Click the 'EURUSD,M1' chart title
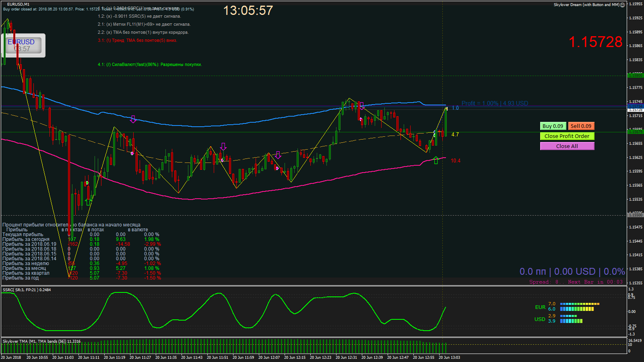 (x=19, y=4)
